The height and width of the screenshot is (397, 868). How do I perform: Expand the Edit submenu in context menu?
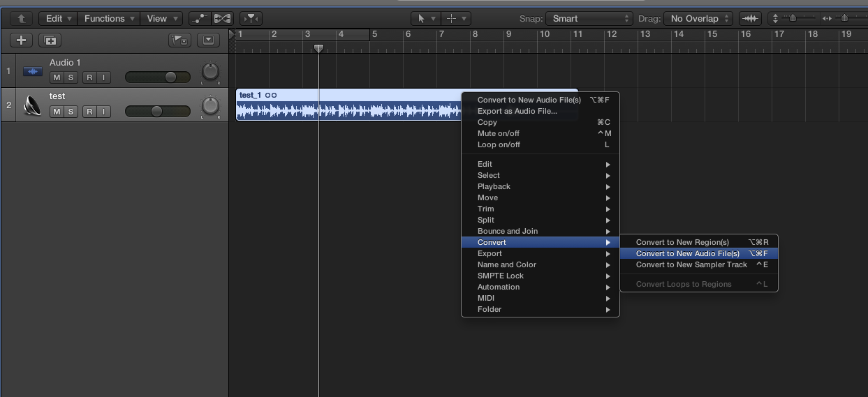[x=540, y=165]
